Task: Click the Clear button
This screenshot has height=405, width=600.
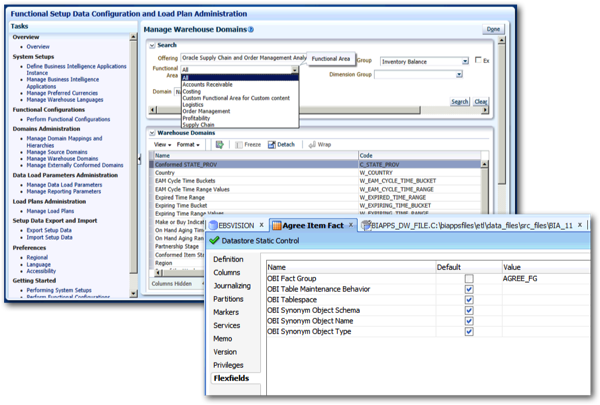Action: pos(480,101)
